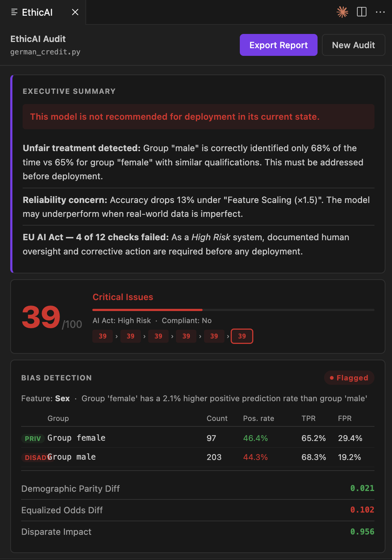392x560 pixels.
Task: Click the Export Report button
Action: [278, 45]
